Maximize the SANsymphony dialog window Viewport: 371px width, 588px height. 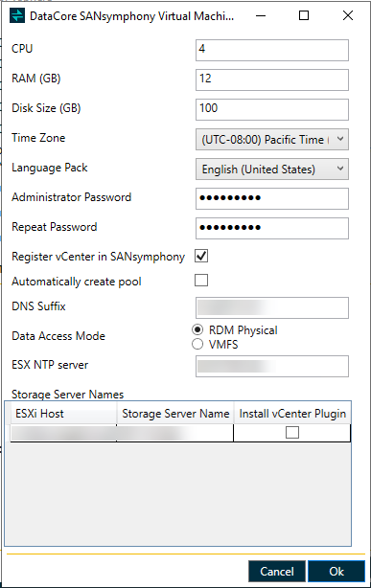click(x=304, y=15)
